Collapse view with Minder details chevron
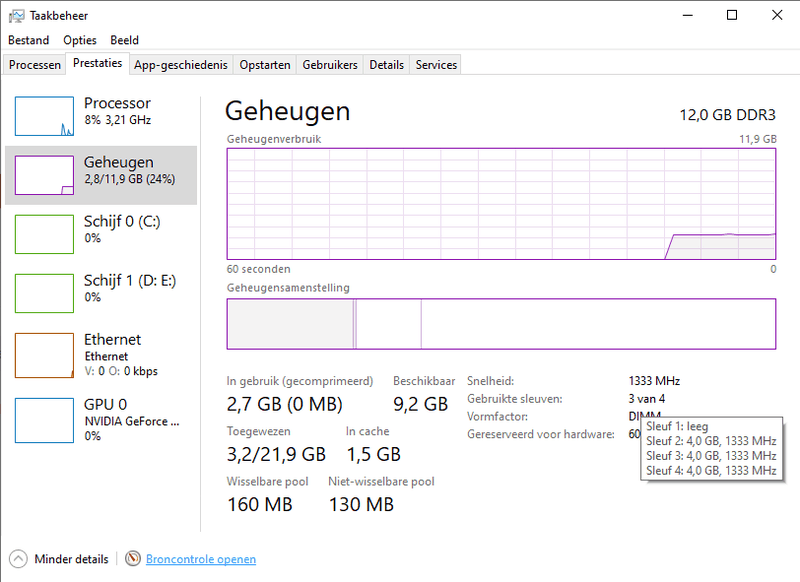This screenshot has width=800, height=582. (18, 559)
